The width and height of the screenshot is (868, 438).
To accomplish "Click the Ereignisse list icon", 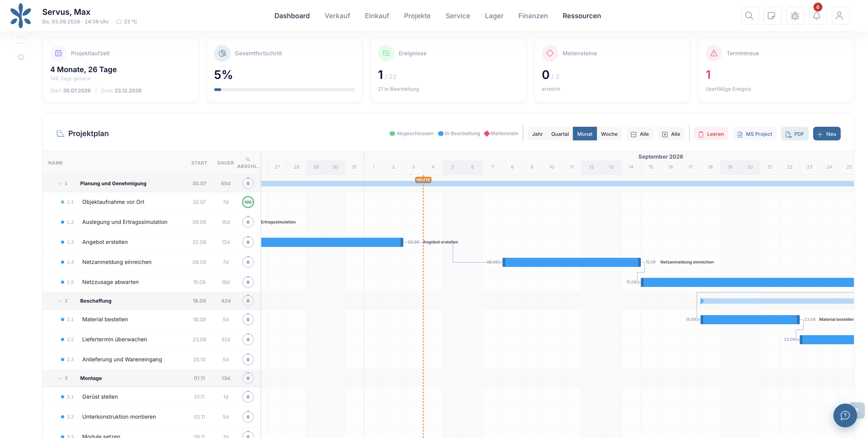I will coord(386,53).
